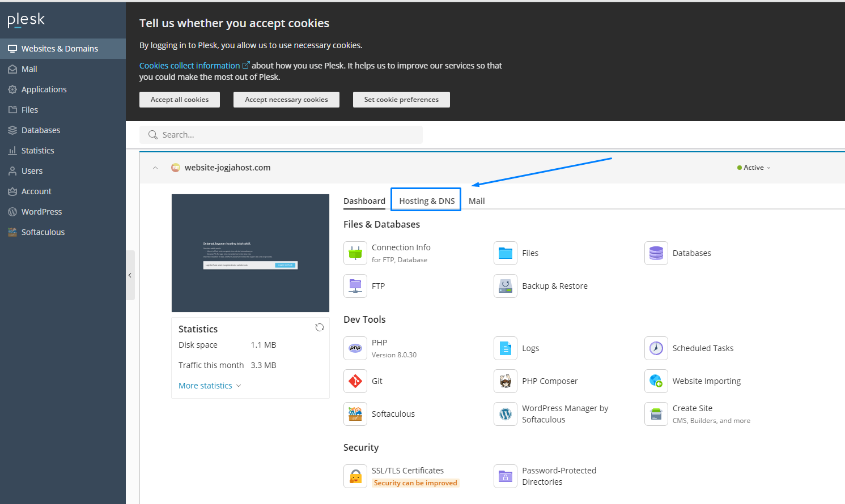
Task: Click the SSL/TLS Certificates padlock icon
Action: click(355, 476)
